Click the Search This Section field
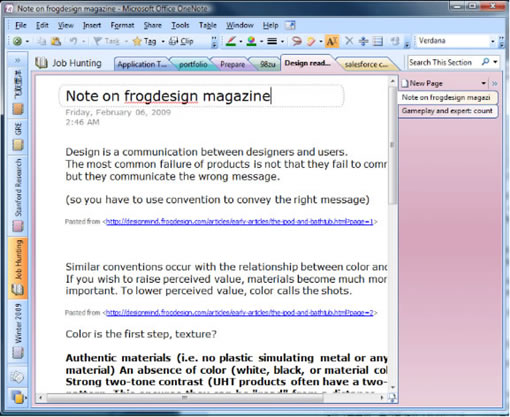The height and width of the screenshot is (417, 510). click(443, 62)
